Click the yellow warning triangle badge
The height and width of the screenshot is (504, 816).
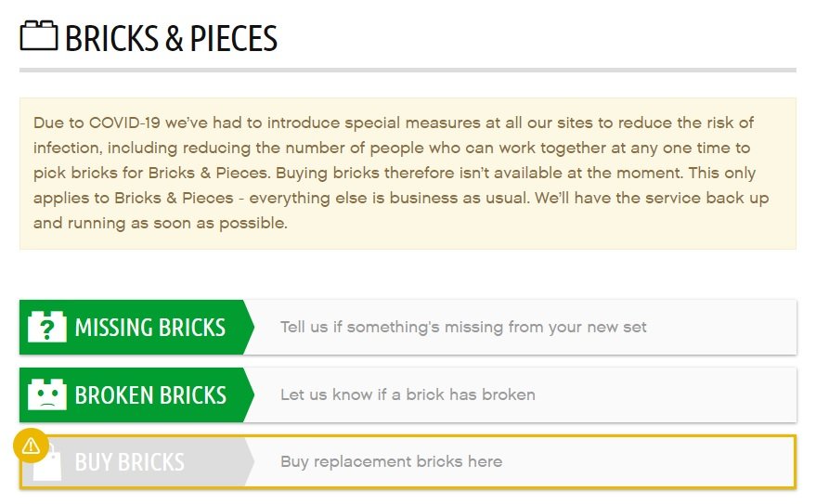coord(31,446)
